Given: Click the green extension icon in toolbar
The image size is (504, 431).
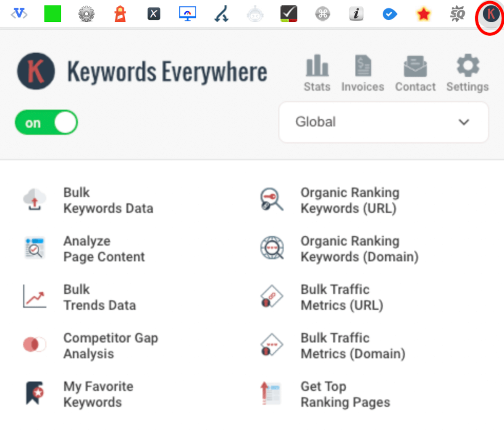Looking at the screenshot, I should click(x=52, y=14).
